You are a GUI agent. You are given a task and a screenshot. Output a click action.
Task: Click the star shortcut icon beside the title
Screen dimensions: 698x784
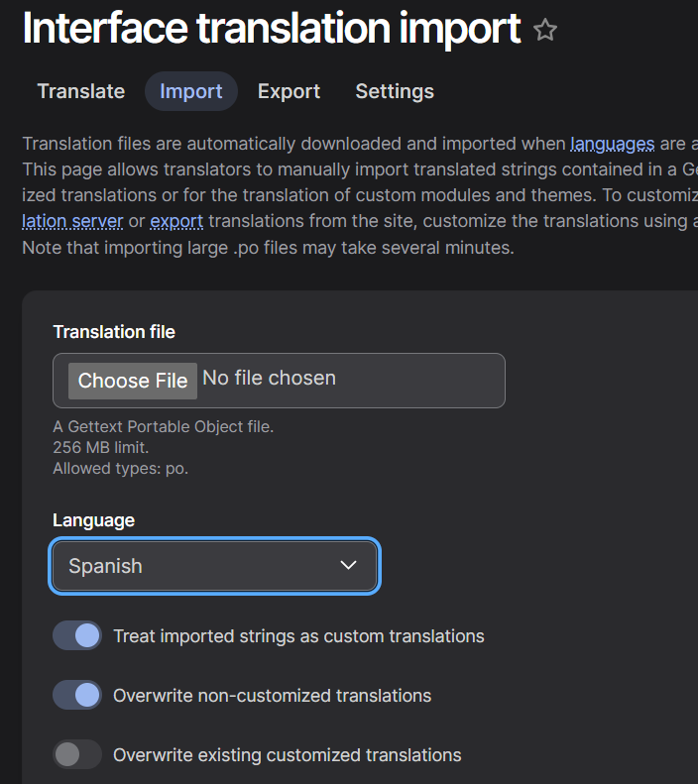(x=545, y=31)
